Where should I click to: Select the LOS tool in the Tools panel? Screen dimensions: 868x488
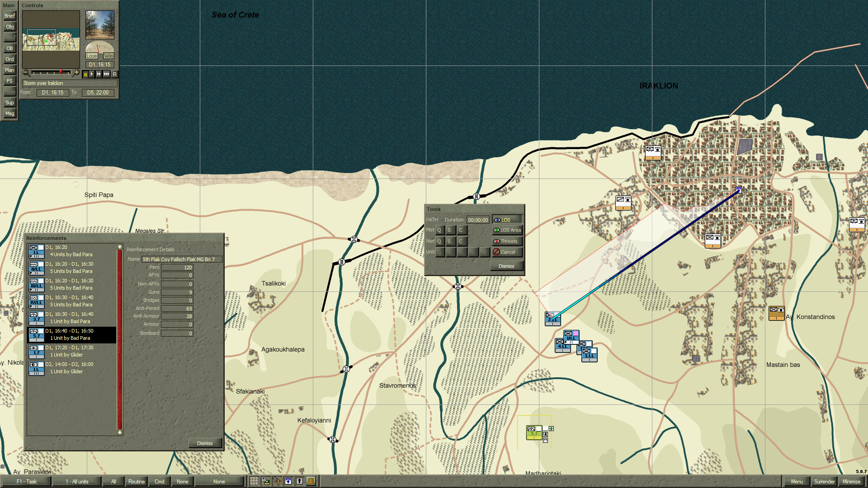(x=506, y=220)
